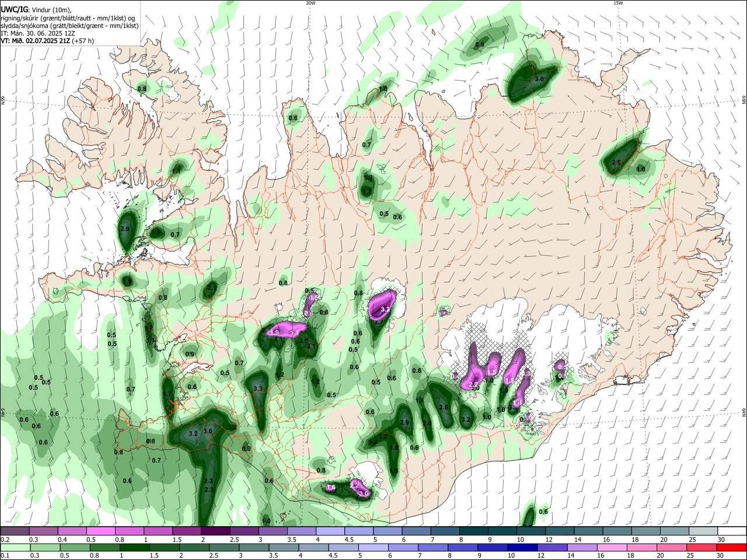Pick bright red lower swatch after 30

731,547
